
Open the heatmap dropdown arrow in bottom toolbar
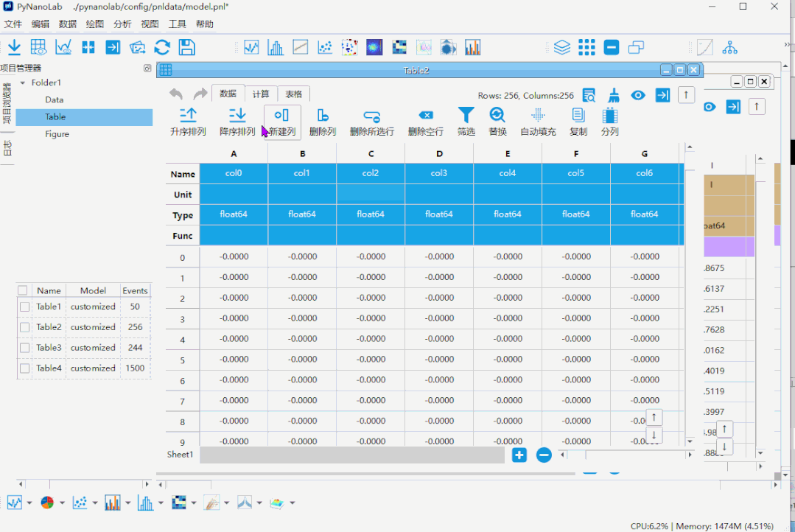click(x=194, y=503)
